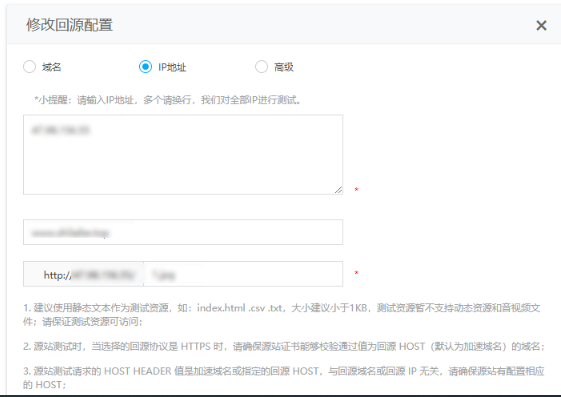Click the 修改回源配置 dialog title

(69, 25)
